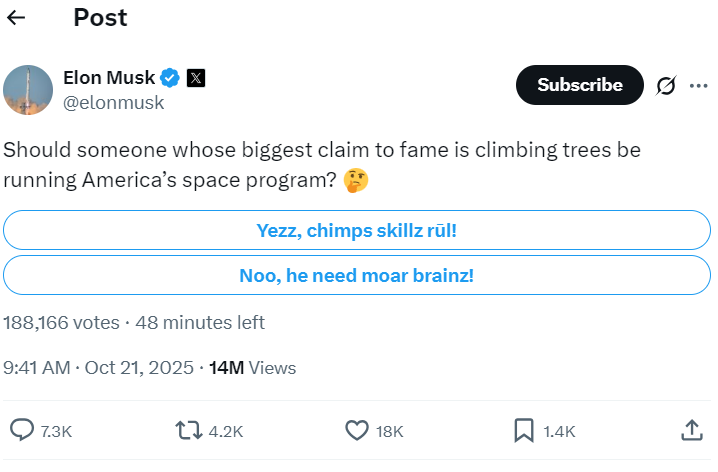Open Elon Musk's profile avatar
Viewport: 718px width, 472px height.
click(28, 90)
